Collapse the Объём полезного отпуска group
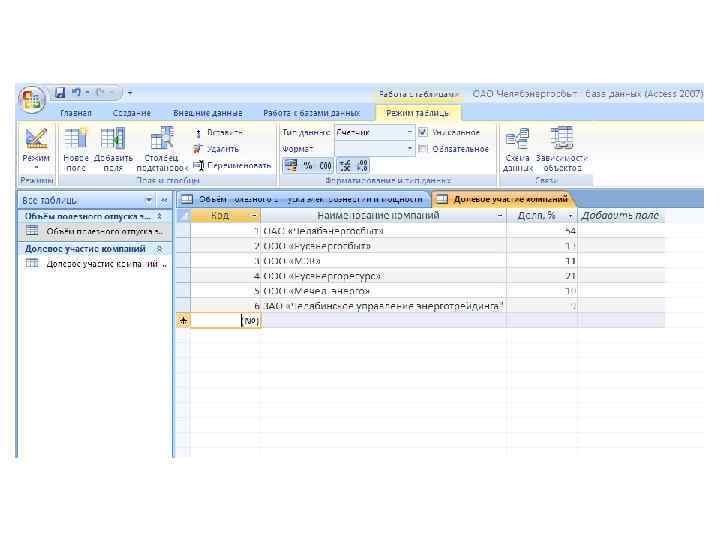The width and height of the screenshot is (720, 540). [x=159, y=216]
